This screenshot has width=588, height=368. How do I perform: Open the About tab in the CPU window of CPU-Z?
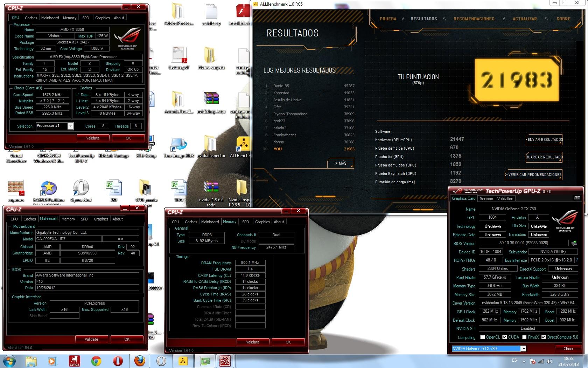coord(119,18)
